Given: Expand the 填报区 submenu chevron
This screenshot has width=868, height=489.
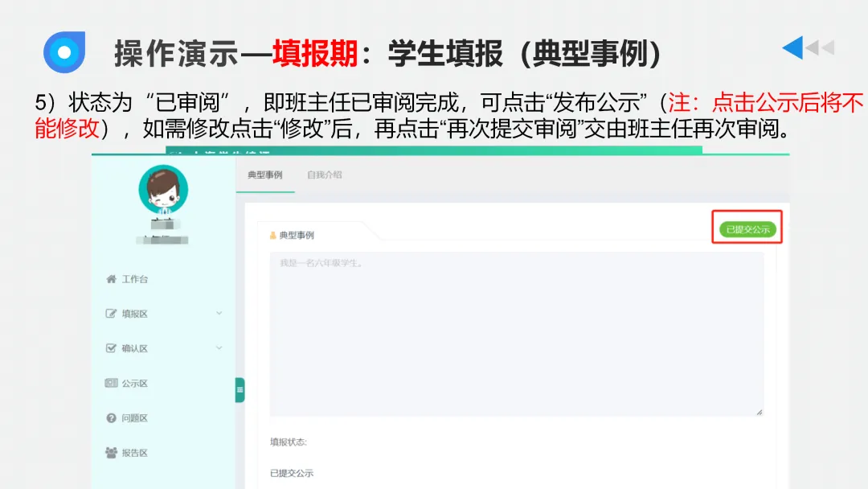Looking at the screenshot, I should click(217, 313).
